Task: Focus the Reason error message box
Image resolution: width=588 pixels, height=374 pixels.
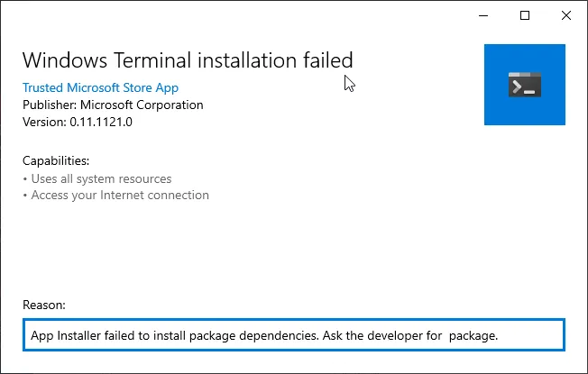Action: click(294, 335)
